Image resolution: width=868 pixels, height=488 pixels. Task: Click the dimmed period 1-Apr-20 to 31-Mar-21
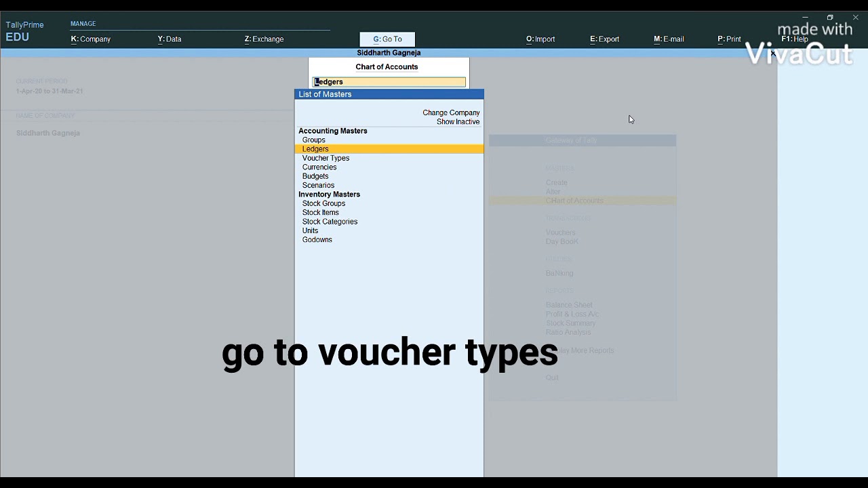(x=50, y=91)
